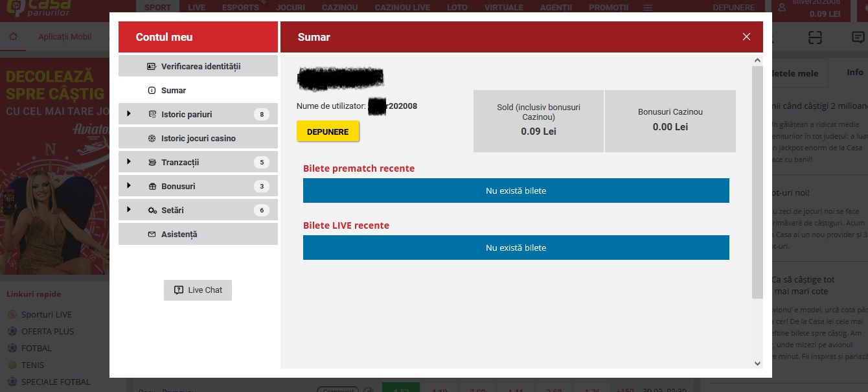The height and width of the screenshot is (392, 868).
Task: Click the scan ticket icon in background toolbar
Action: [815, 37]
